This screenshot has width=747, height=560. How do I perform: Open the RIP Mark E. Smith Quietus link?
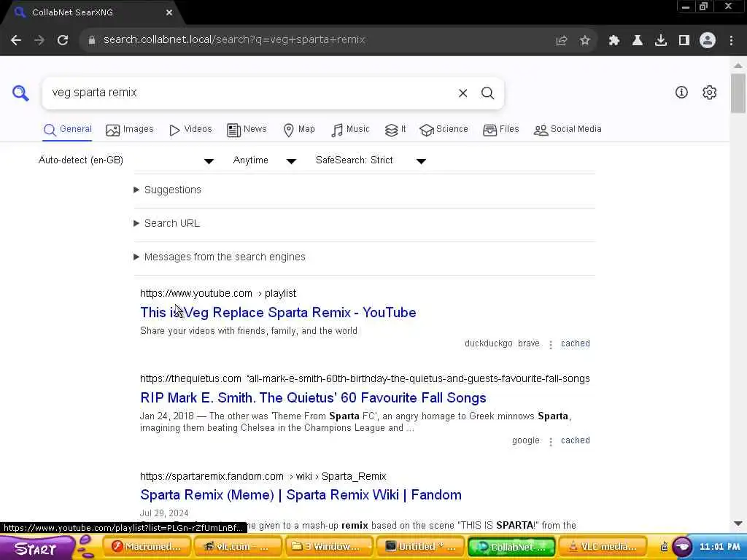[313, 398]
